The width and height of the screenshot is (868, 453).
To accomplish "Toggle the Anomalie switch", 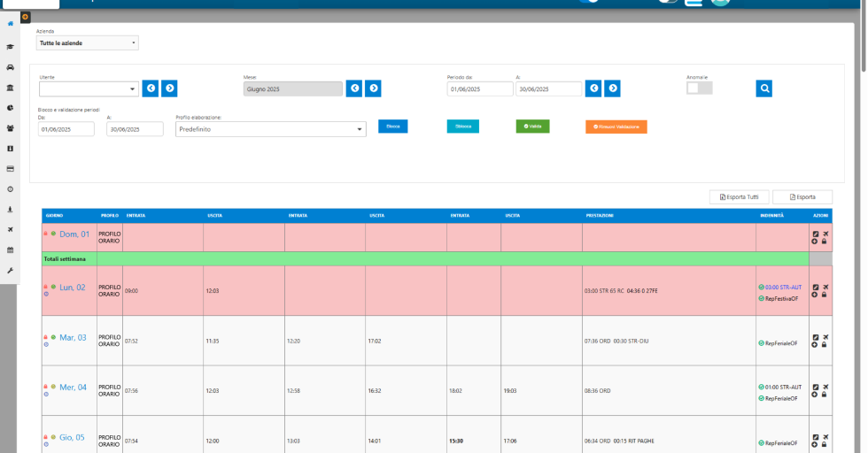I will [699, 88].
